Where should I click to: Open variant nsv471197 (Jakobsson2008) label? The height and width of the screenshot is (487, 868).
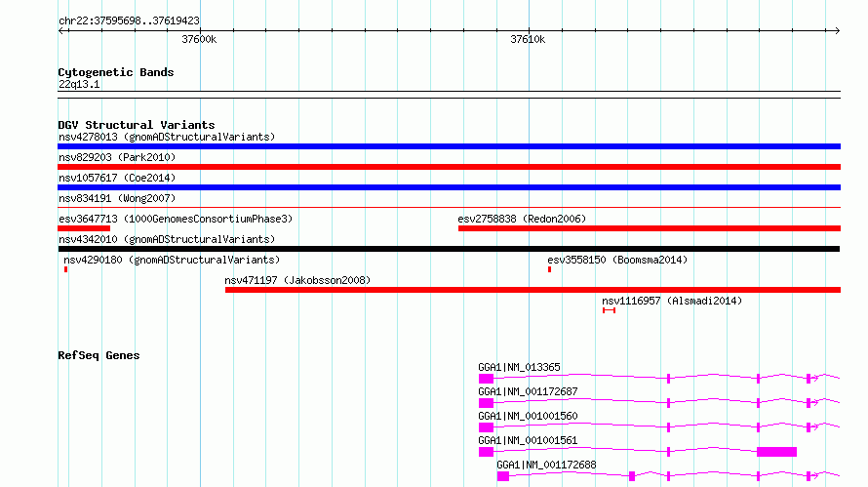pos(297,280)
